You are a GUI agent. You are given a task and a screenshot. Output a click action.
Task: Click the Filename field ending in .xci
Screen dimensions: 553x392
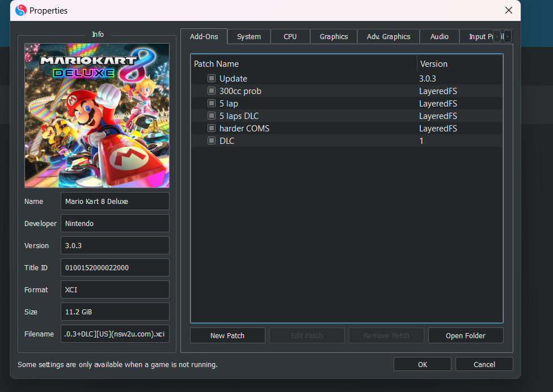click(115, 334)
